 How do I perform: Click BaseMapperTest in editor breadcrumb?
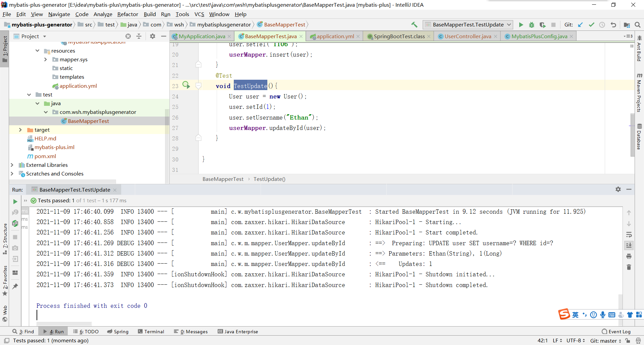coord(223,179)
